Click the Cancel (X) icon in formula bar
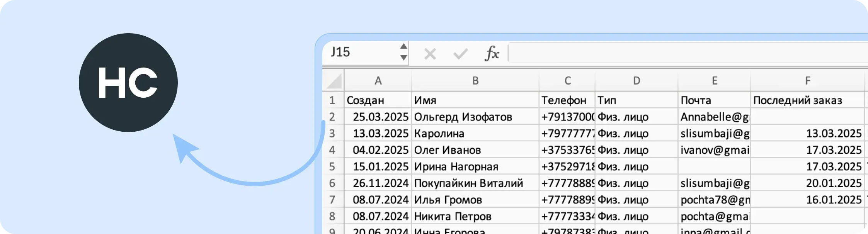Screen dimensions: 868x234 tap(430, 53)
